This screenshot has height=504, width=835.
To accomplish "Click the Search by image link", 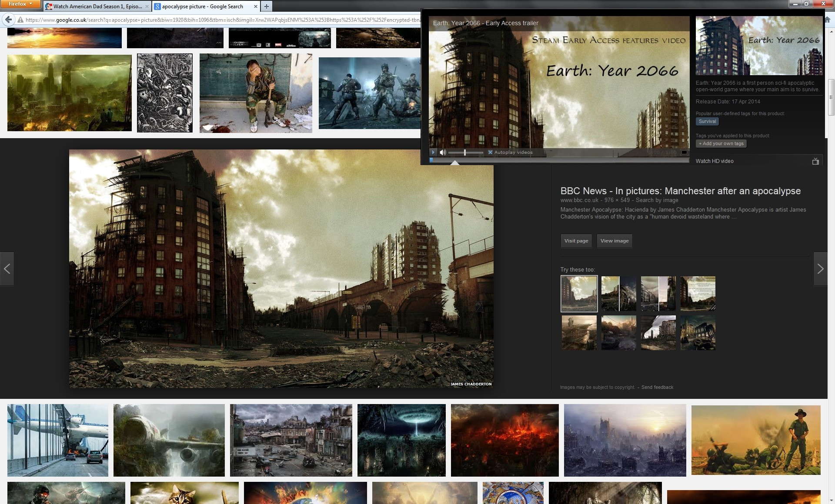I will (x=657, y=200).
